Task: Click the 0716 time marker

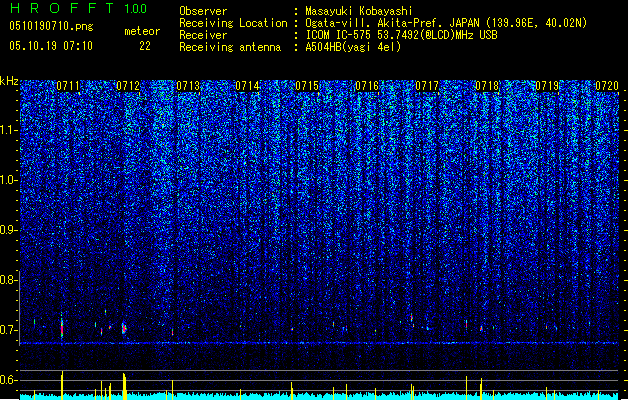Action: [x=367, y=85]
